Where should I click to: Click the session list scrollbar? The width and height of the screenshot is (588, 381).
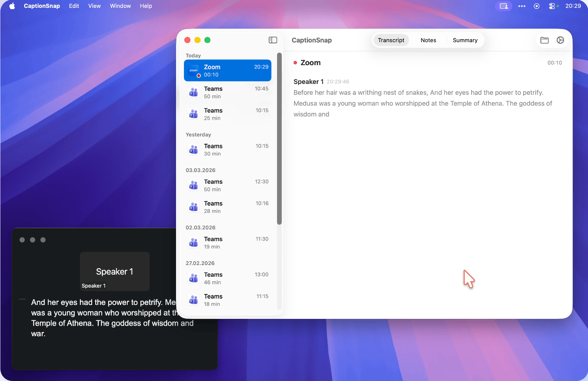pyautogui.click(x=279, y=139)
